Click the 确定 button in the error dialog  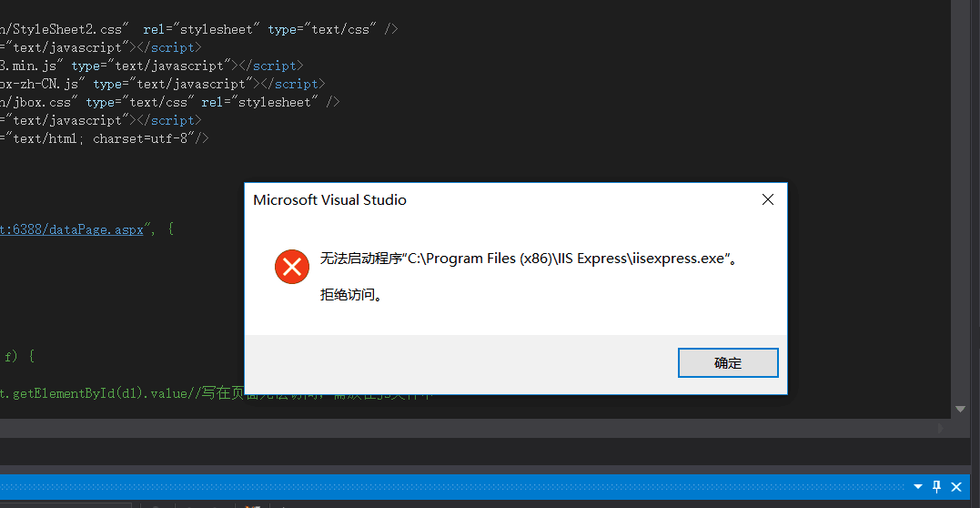[728, 363]
